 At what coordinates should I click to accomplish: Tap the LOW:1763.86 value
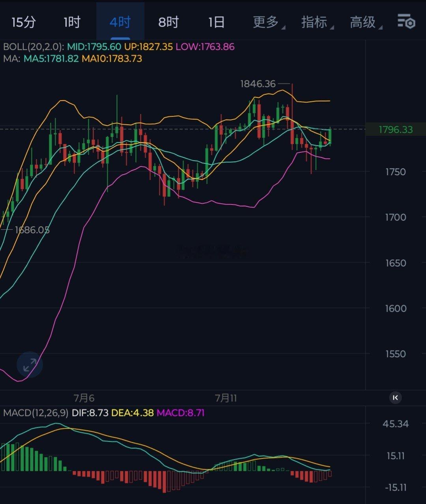(x=205, y=47)
